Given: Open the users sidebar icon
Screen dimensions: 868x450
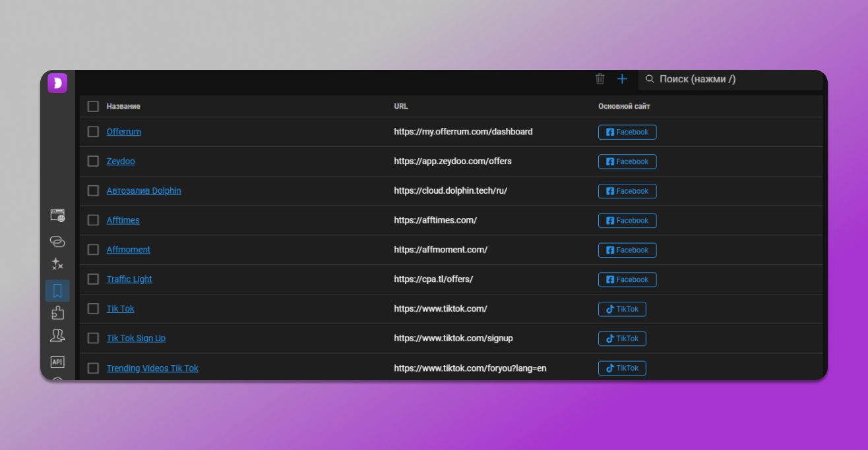Looking at the screenshot, I should click(57, 335).
